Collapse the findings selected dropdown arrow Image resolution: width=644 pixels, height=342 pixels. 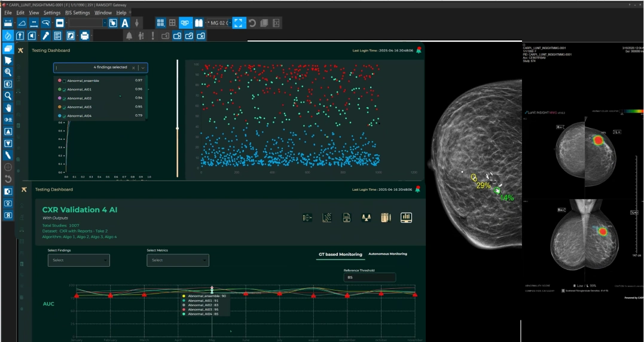click(x=142, y=68)
